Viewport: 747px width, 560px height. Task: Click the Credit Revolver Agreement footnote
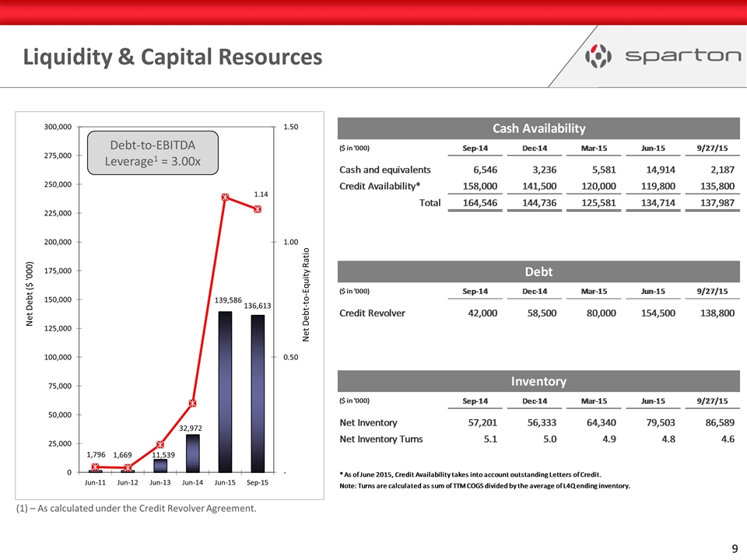tap(135, 509)
